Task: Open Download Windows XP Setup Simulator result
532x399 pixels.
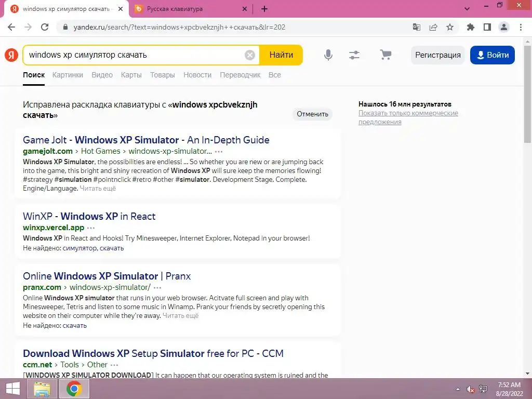Action: [x=153, y=353]
